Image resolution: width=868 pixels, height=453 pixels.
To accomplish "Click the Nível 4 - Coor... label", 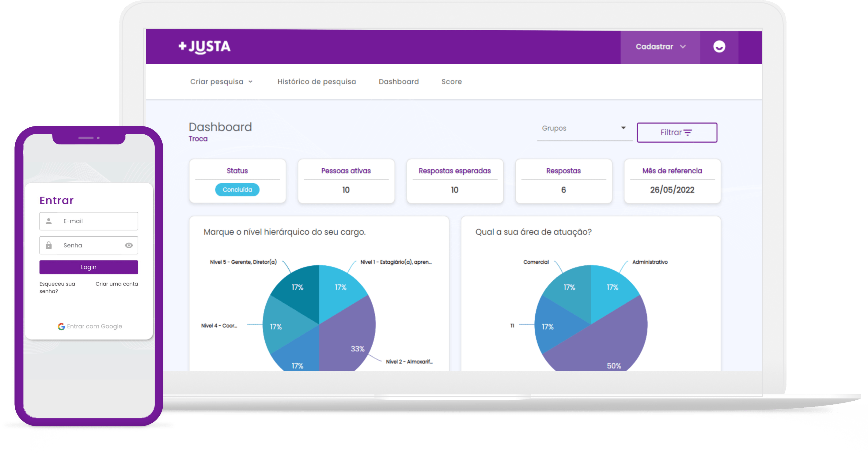I will point(219,326).
